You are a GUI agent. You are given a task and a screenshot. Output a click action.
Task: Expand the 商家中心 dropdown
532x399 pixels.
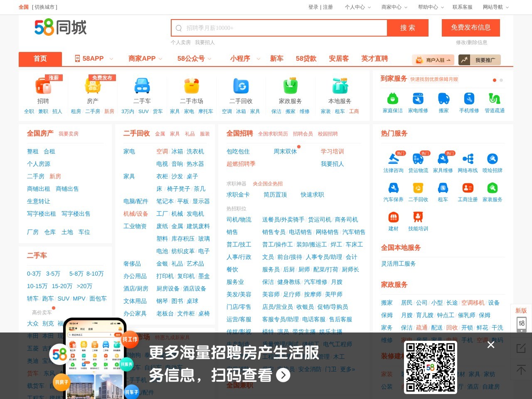(x=394, y=7)
